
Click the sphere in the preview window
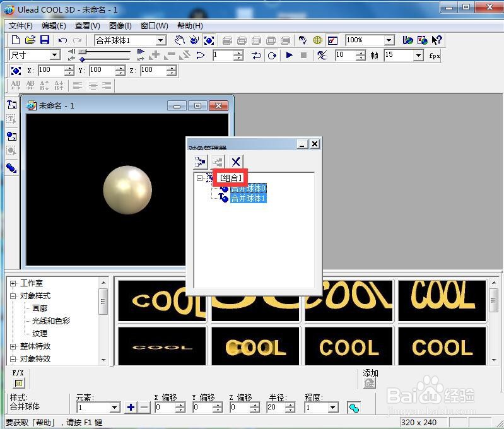(127, 190)
